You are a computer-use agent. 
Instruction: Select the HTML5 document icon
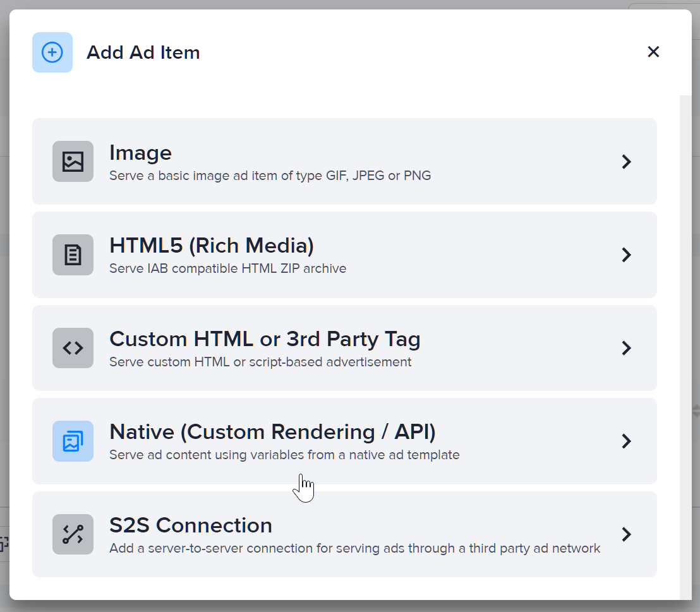pyautogui.click(x=73, y=255)
